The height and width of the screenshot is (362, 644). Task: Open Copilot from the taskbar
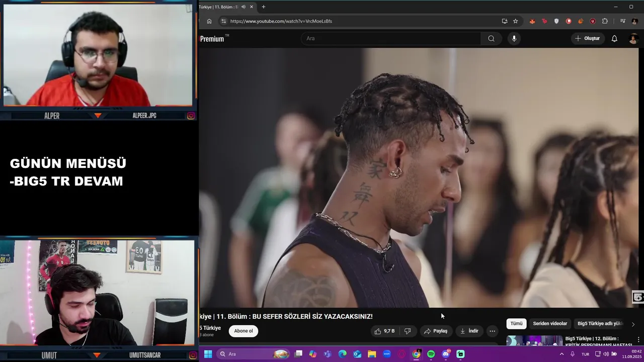pyautogui.click(x=313, y=354)
